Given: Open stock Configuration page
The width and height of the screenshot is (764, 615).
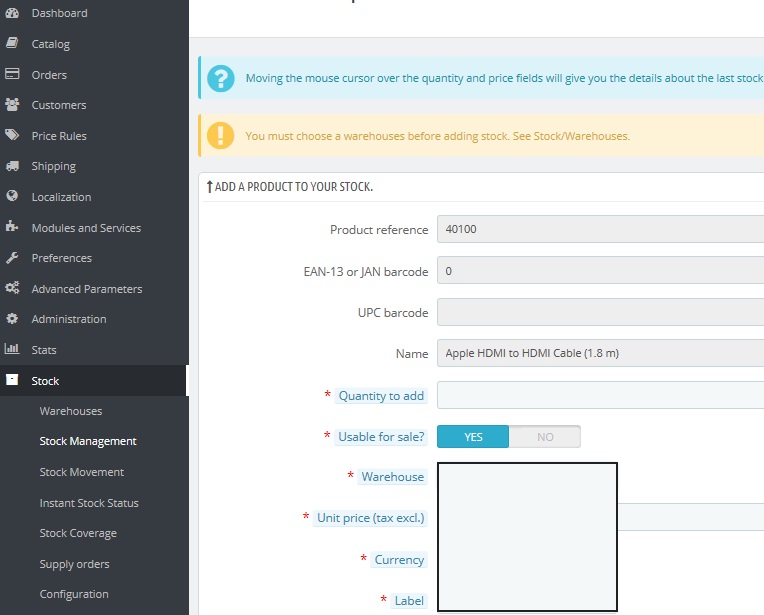Looking at the screenshot, I should [74, 595].
